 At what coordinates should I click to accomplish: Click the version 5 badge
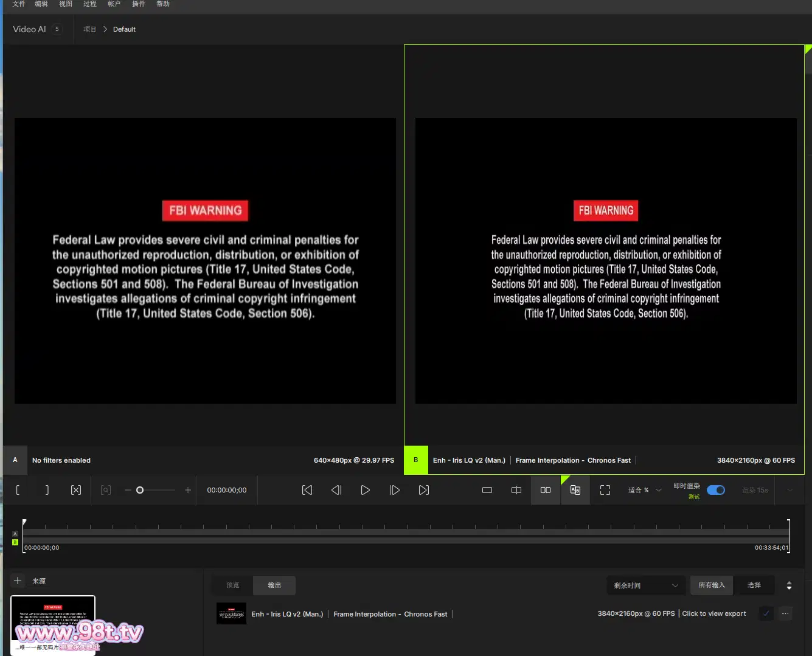[x=57, y=29]
